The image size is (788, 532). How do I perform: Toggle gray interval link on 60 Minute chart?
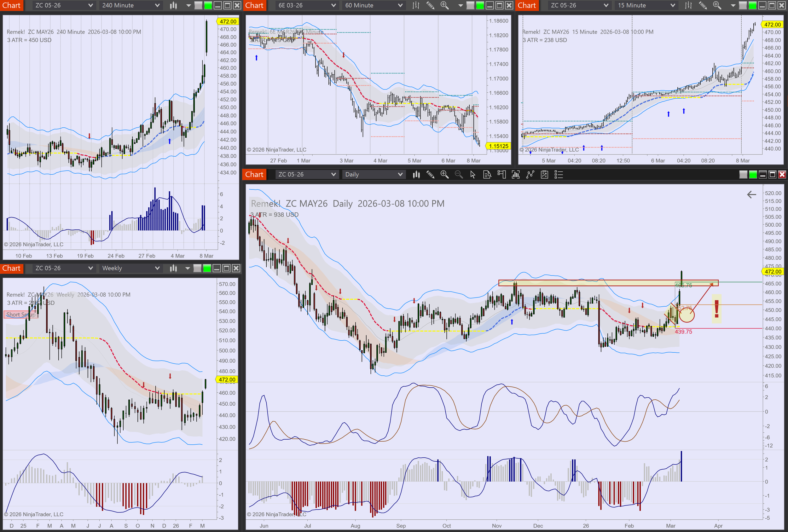pos(470,5)
